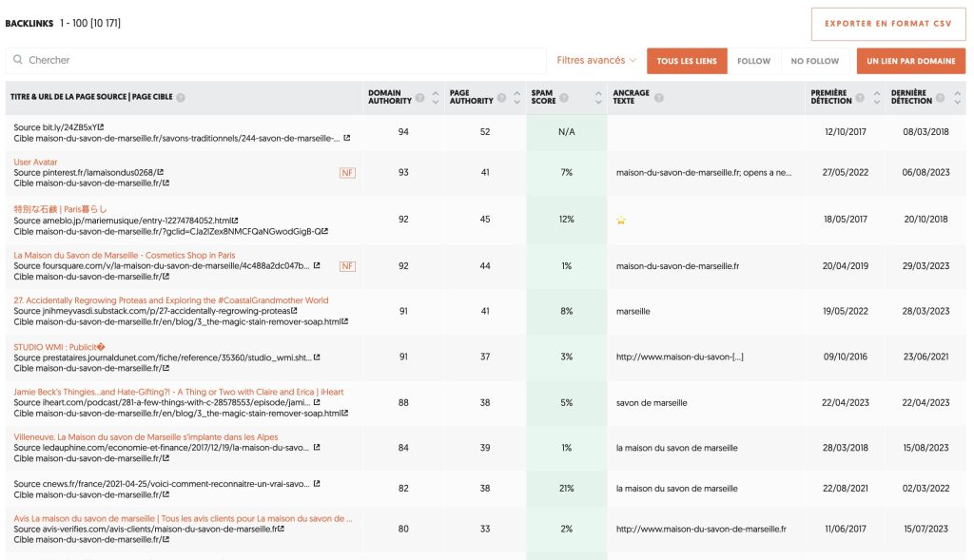Sort table by Page Authority arrows
974x560 pixels.
[x=516, y=98]
